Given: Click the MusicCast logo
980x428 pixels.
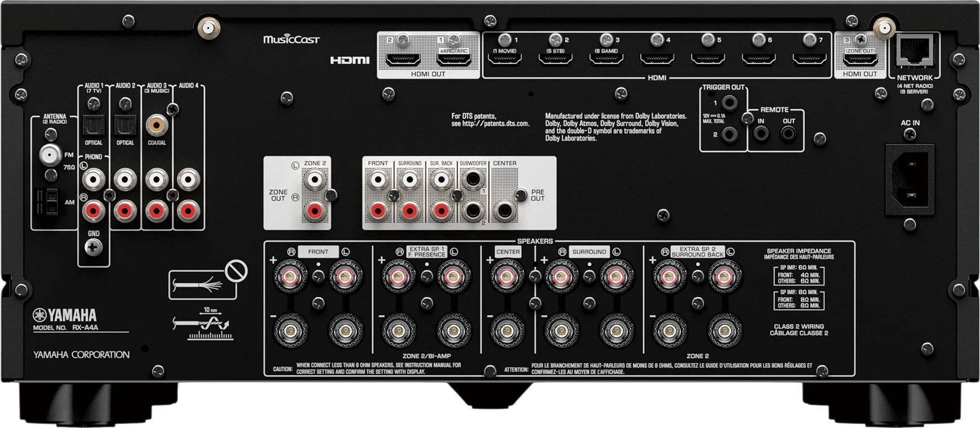Looking at the screenshot, I should [x=291, y=39].
